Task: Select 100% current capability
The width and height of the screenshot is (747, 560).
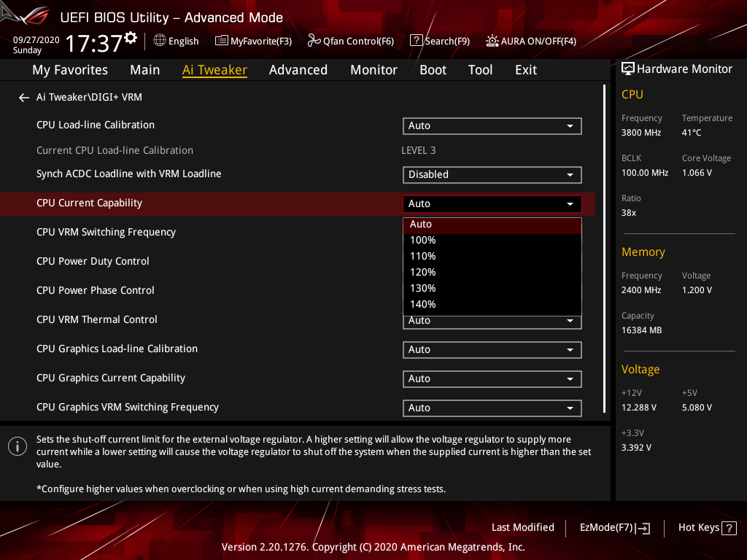Action: click(x=492, y=241)
